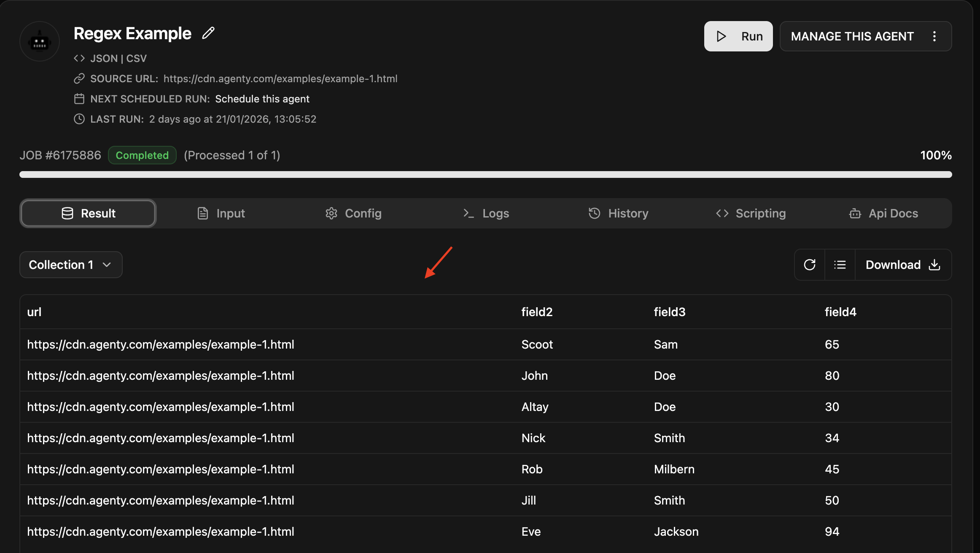Click the list view columns icon
This screenshot has width=980, height=553.
840,265
